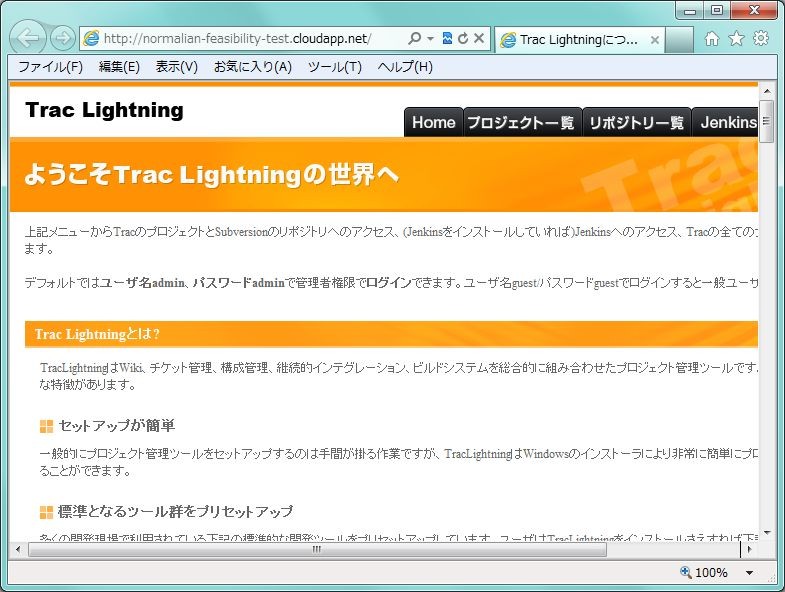
Task: Click the 100% zoom level button
Action: pos(704,572)
